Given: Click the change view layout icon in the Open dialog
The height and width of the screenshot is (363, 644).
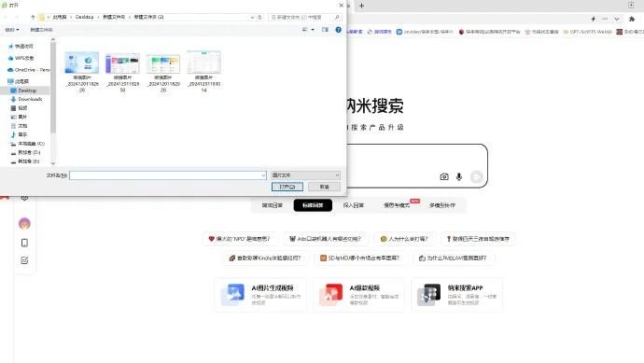Looking at the screenshot, I should click(305, 30).
